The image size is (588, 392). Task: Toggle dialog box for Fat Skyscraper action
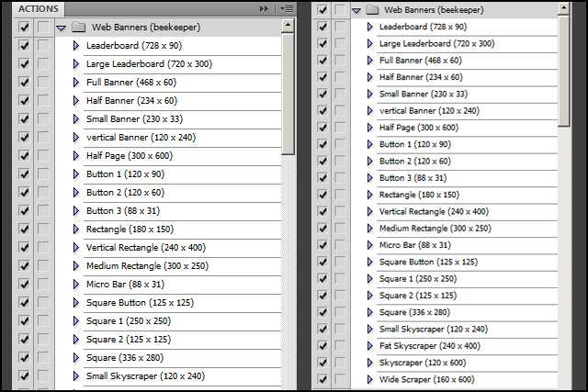[x=340, y=345]
